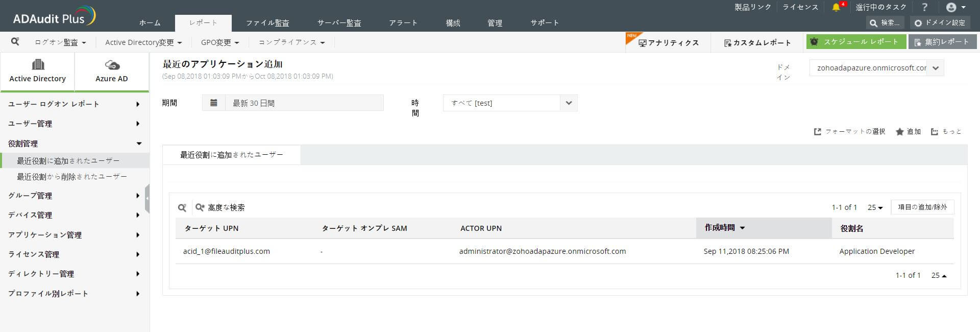Open カスタムレポート custom reports
This screenshot has width=980, height=332.
(x=757, y=43)
